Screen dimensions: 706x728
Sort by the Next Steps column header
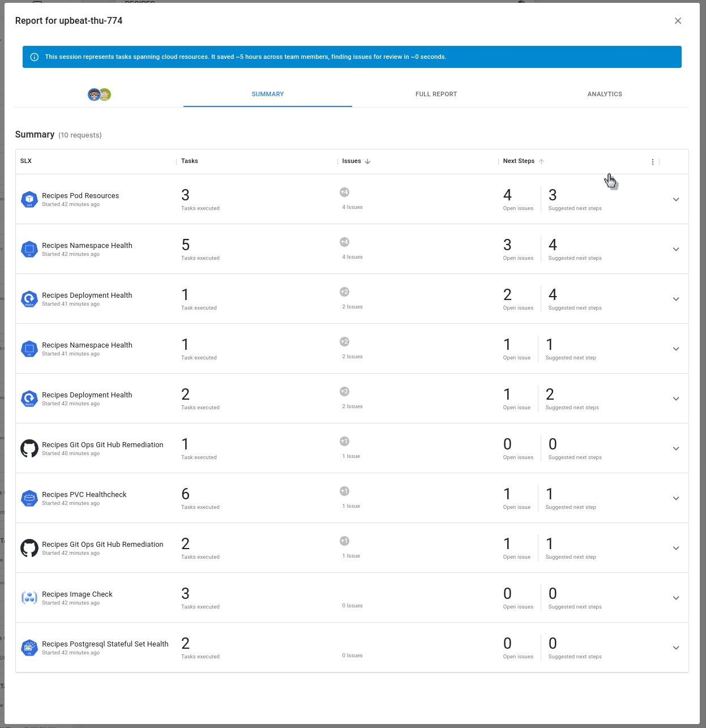(519, 161)
